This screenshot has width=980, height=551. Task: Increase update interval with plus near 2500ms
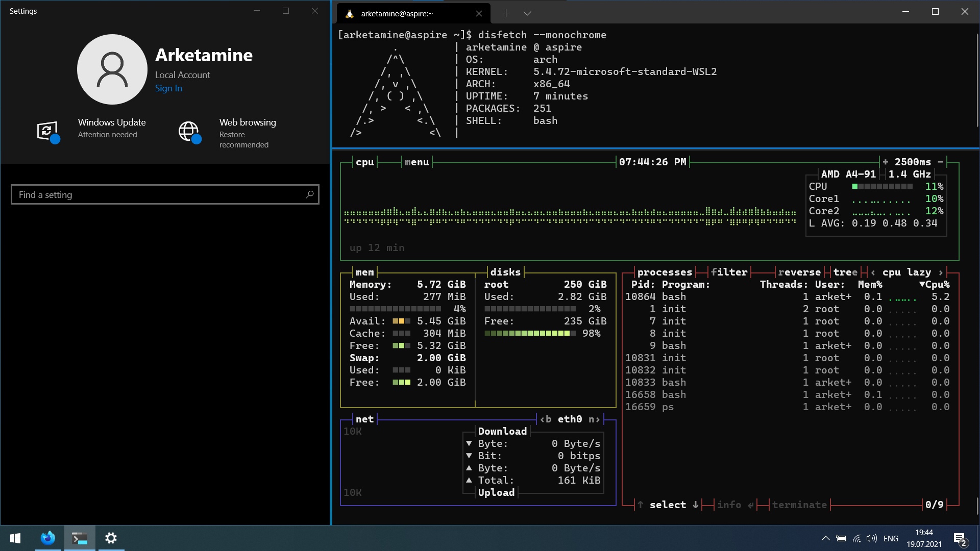click(886, 162)
